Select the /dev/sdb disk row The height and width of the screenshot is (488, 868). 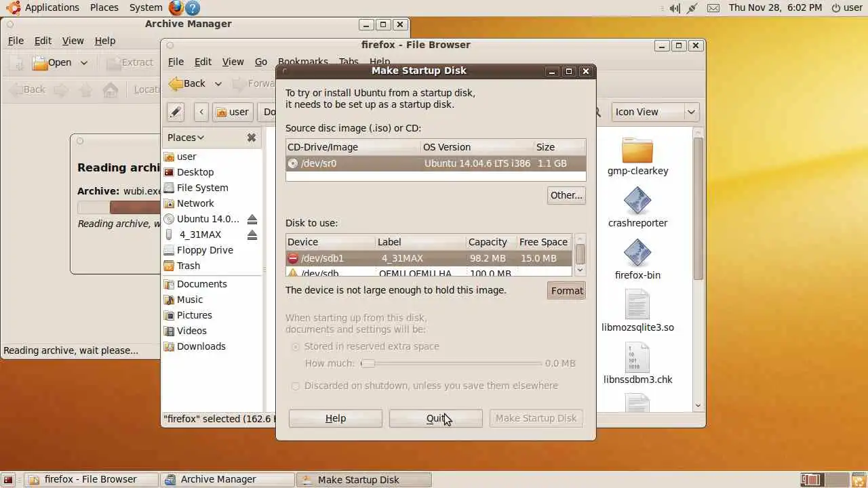click(429, 272)
